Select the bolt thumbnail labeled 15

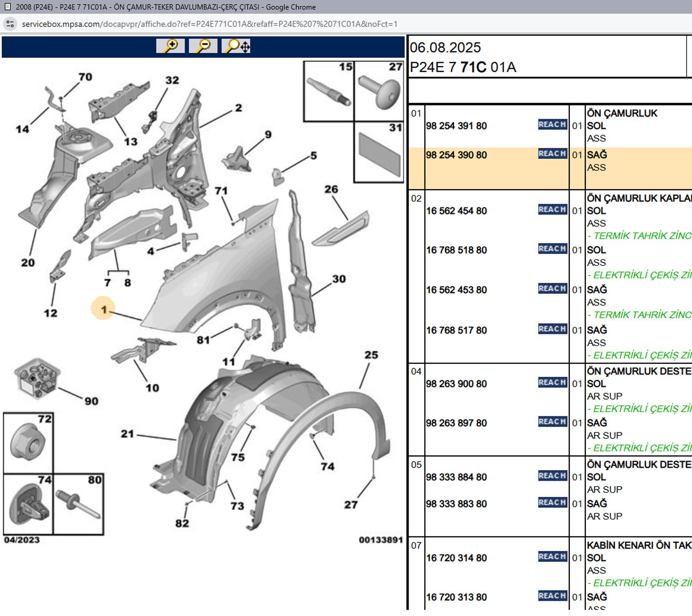pos(329,91)
